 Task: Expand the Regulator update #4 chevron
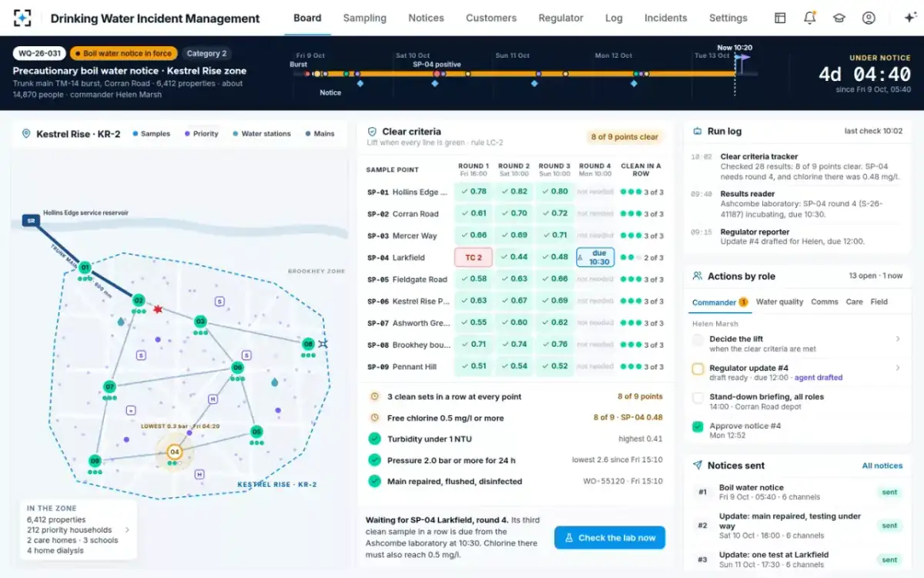pos(898,368)
